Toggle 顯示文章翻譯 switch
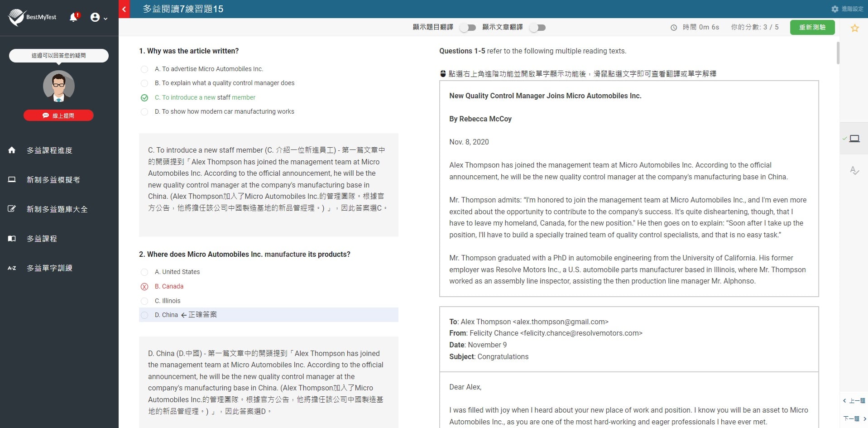This screenshot has height=428, width=868. (537, 28)
